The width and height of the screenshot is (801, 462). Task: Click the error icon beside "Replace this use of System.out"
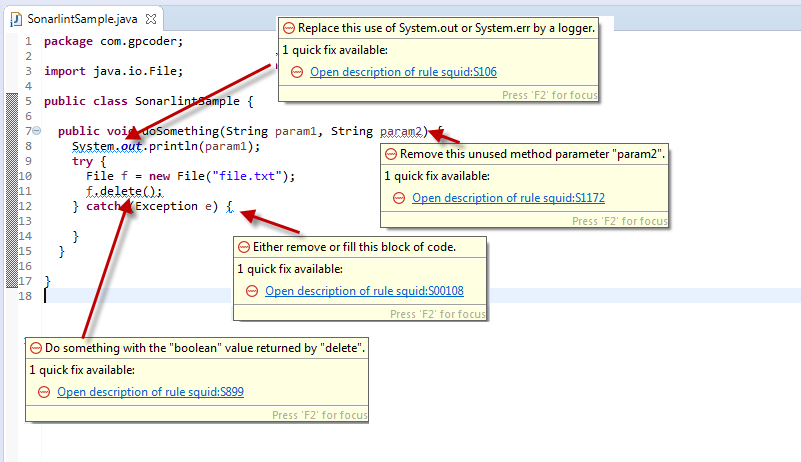288,28
